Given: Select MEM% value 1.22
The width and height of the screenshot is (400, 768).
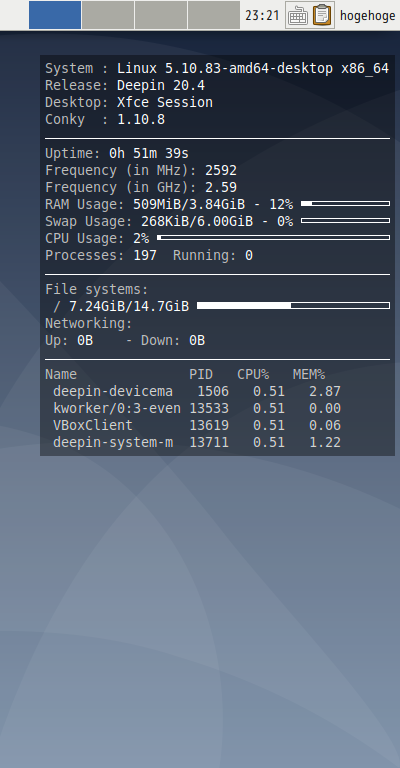Looking at the screenshot, I should 325,442.
